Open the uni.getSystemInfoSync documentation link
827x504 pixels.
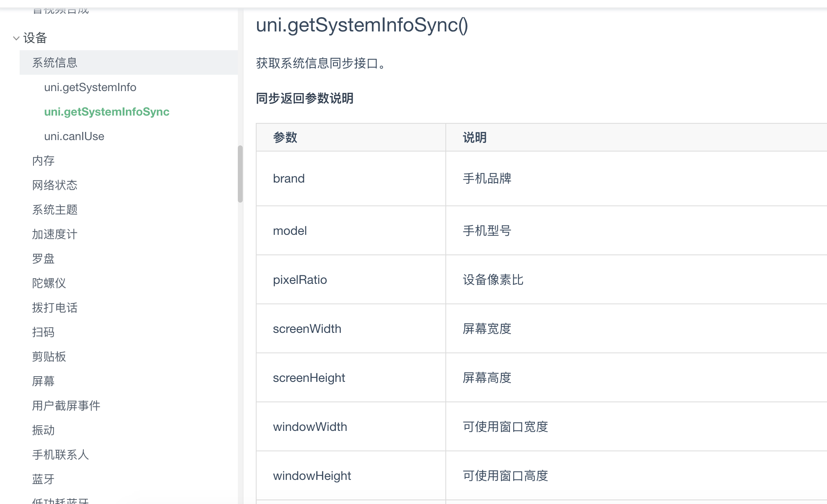point(107,112)
